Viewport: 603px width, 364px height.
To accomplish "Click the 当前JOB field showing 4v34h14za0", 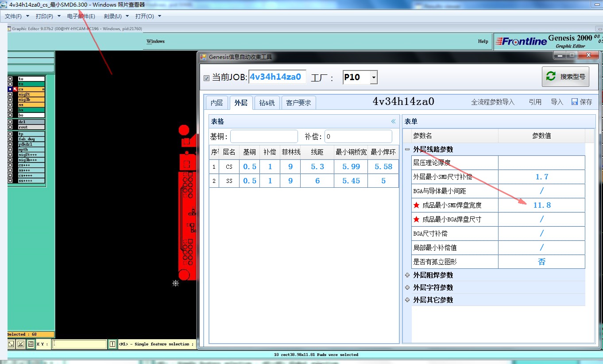I will (x=277, y=77).
